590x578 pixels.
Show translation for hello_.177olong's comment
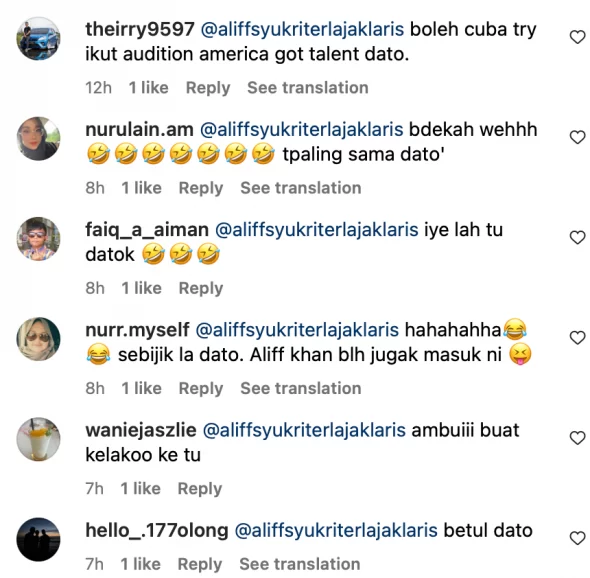(x=300, y=564)
